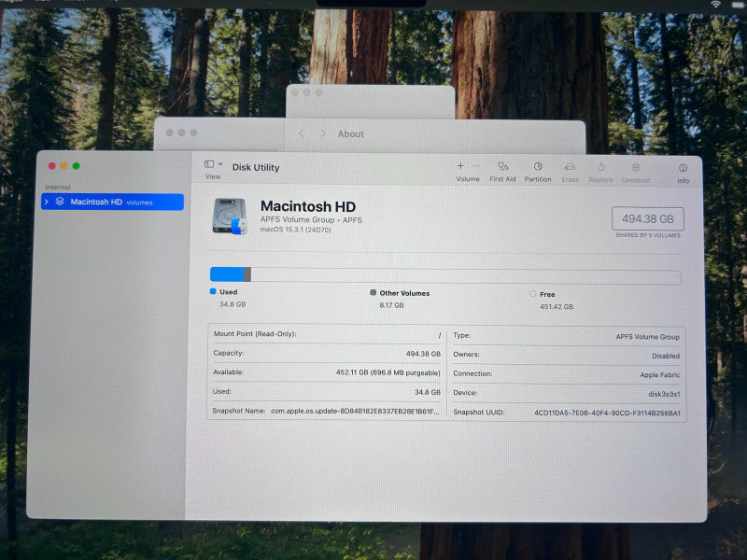Click the gray Other Volumes bar segment

coord(247,274)
